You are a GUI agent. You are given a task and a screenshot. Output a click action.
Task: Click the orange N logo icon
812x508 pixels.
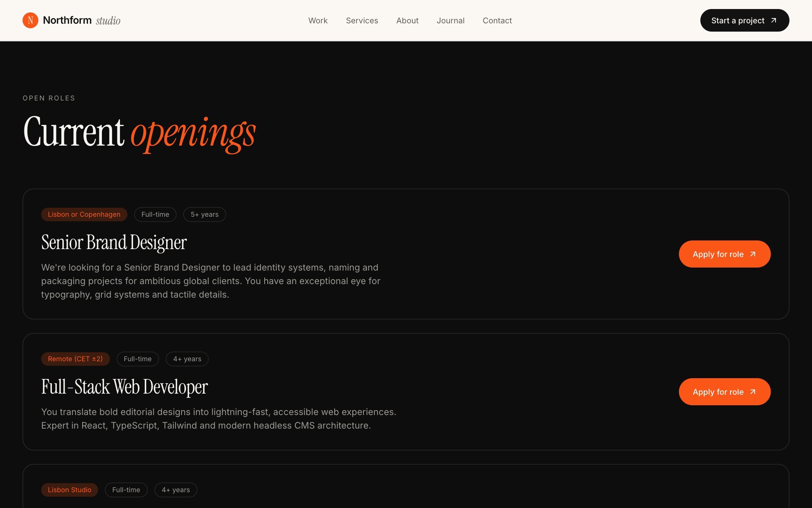(30, 20)
